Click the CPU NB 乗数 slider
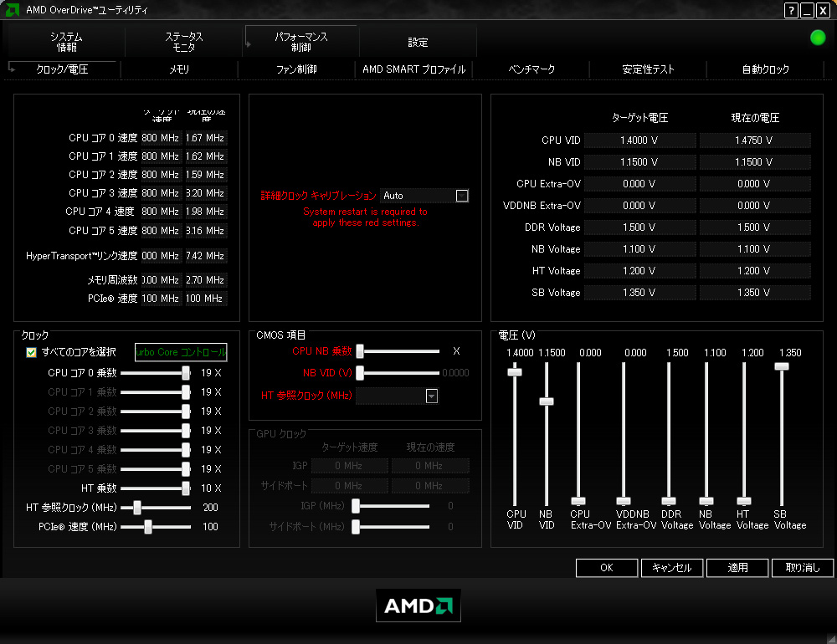The height and width of the screenshot is (644, 837). [398, 351]
